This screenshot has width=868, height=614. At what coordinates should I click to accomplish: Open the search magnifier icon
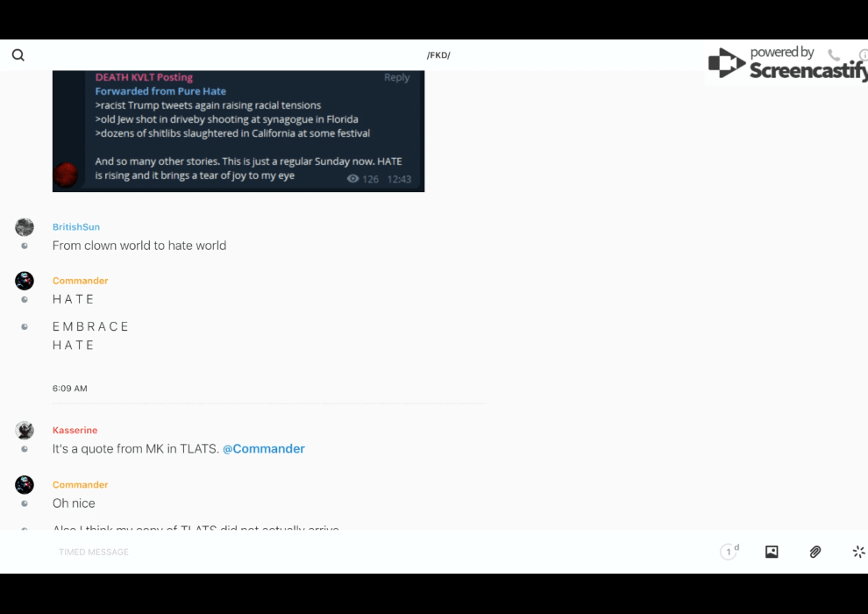[x=18, y=54]
